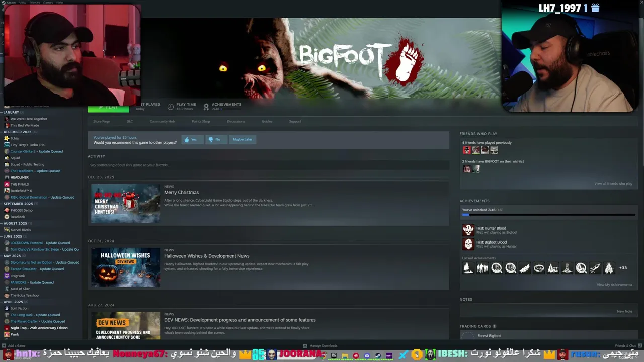The width and height of the screenshot is (644, 362).
Task: Click the play time clock icon
Action: pos(171,107)
